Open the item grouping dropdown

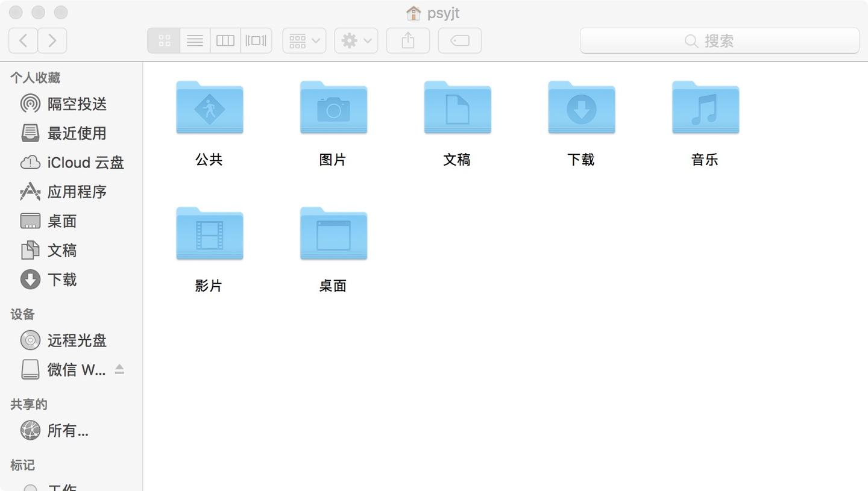[304, 40]
